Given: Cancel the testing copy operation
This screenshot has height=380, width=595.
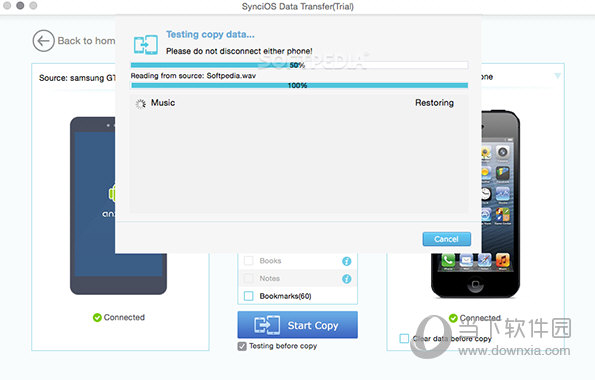Looking at the screenshot, I should [x=447, y=239].
